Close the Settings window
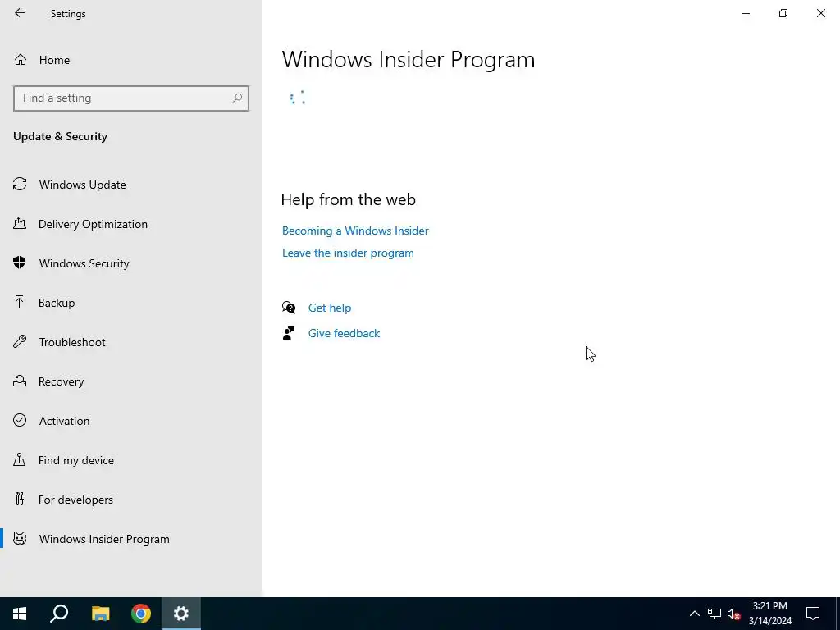Image resolution: width=840 pixels, height=630 pixels. pos(820,13)
